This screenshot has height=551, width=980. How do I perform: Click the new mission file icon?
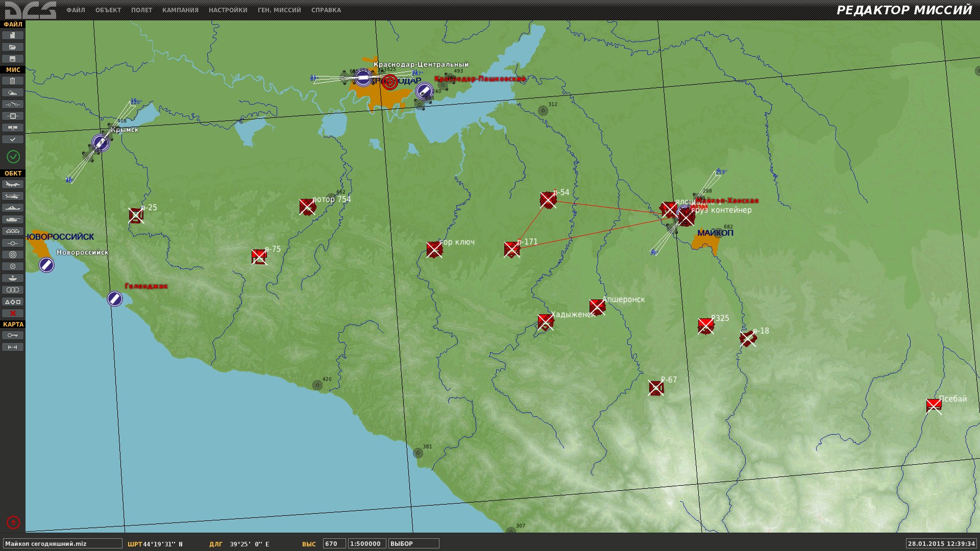13,35
